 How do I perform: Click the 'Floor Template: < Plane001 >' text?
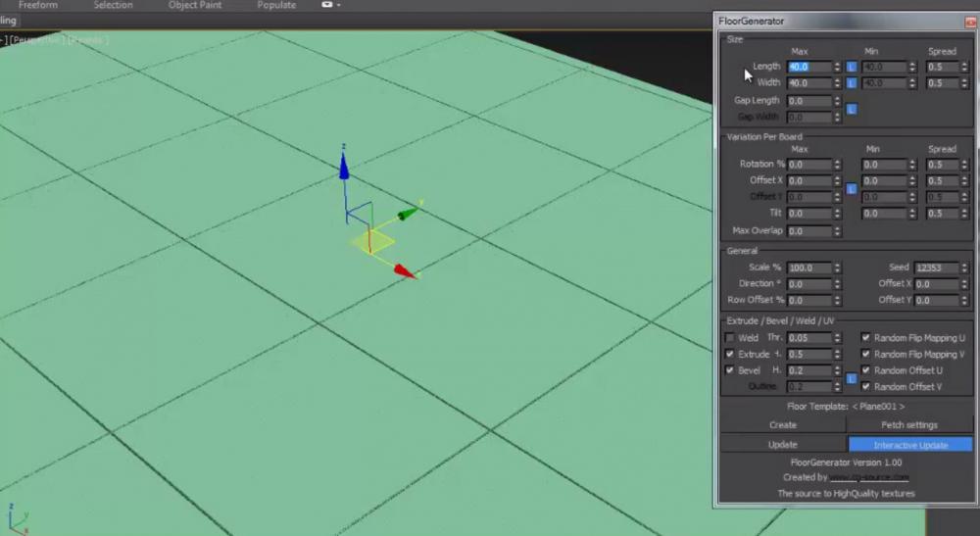(846, 406)
